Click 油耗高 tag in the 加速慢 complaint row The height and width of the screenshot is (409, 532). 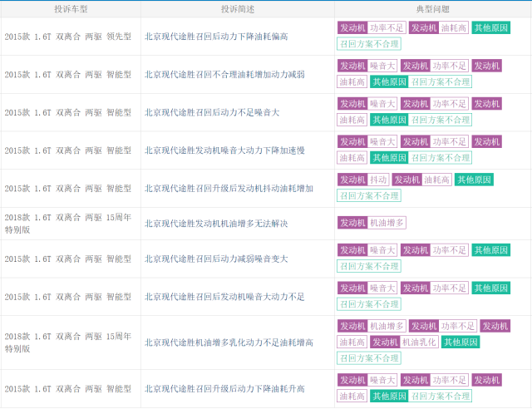pyautogui.click(x=352, y=158)
